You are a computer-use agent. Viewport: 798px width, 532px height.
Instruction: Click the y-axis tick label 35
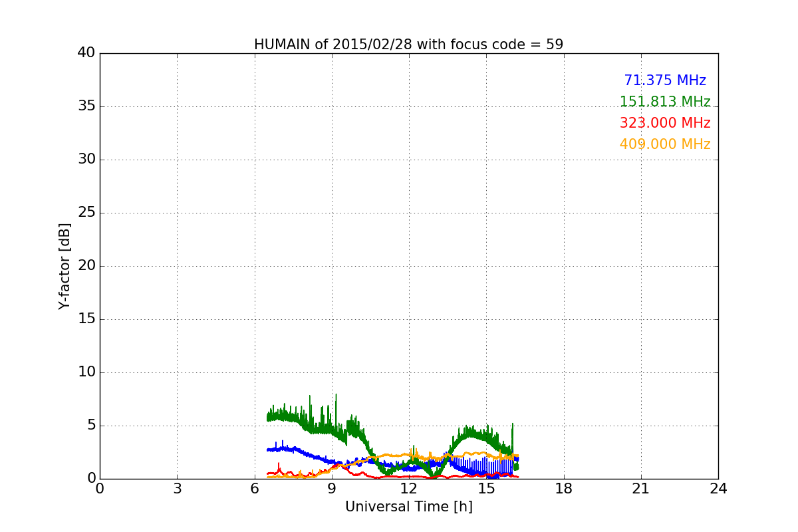86,106
